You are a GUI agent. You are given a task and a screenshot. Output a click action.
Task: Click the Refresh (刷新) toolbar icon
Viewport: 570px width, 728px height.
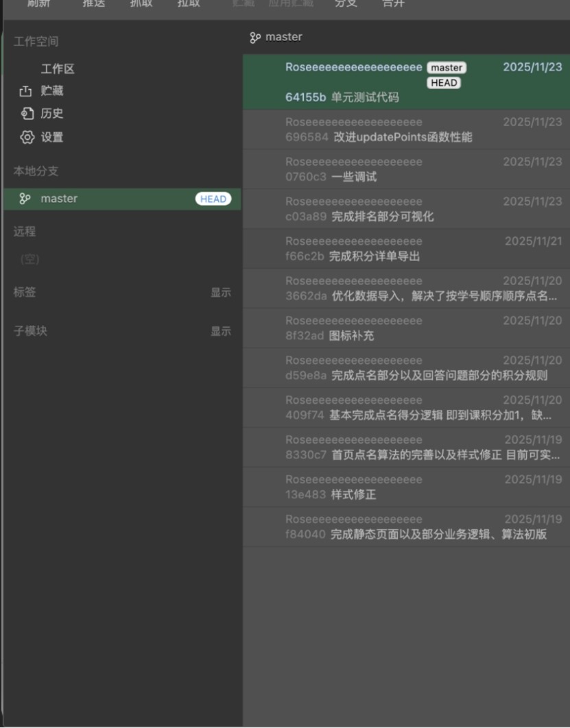pyautogui.click(x=38, y=4)
